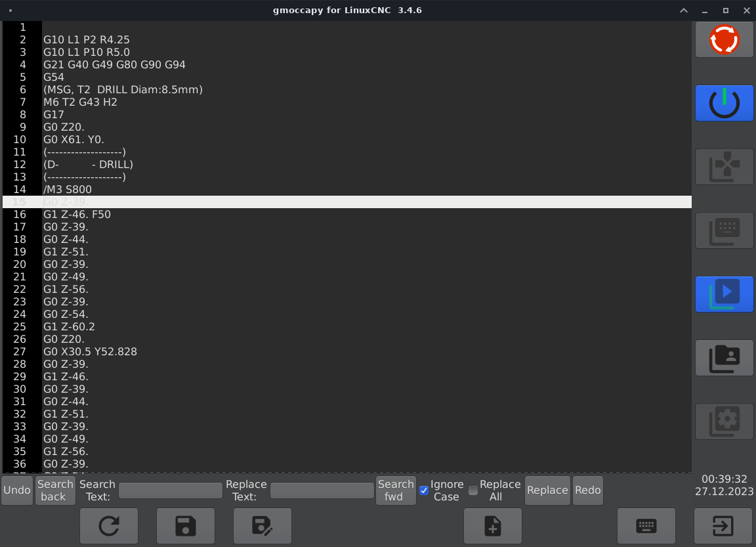Click line 2 'G10 L1 P2 R4.25'
The height and width of the screenshot is (547, 756).
point(87,39)
